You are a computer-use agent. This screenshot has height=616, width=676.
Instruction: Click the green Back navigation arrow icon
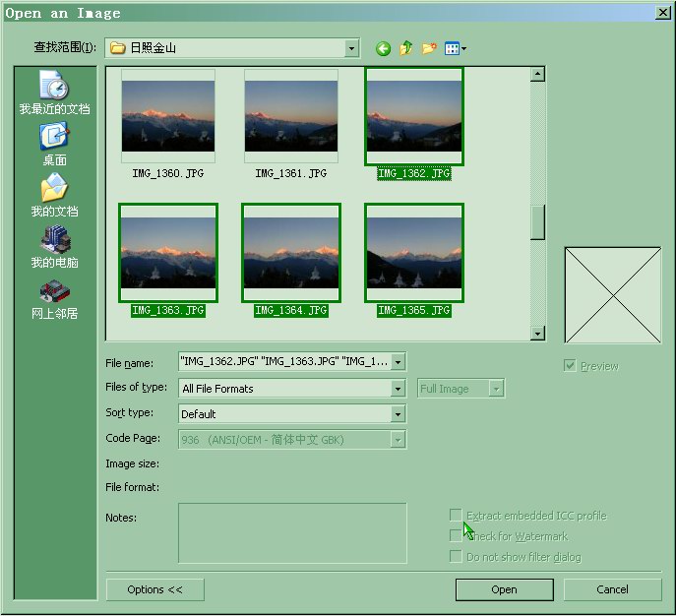pos(383,48)
